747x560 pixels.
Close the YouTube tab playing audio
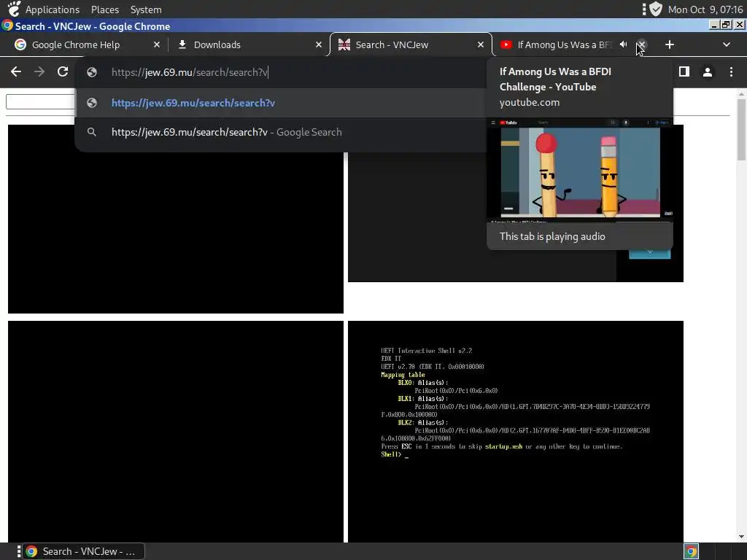642,44
